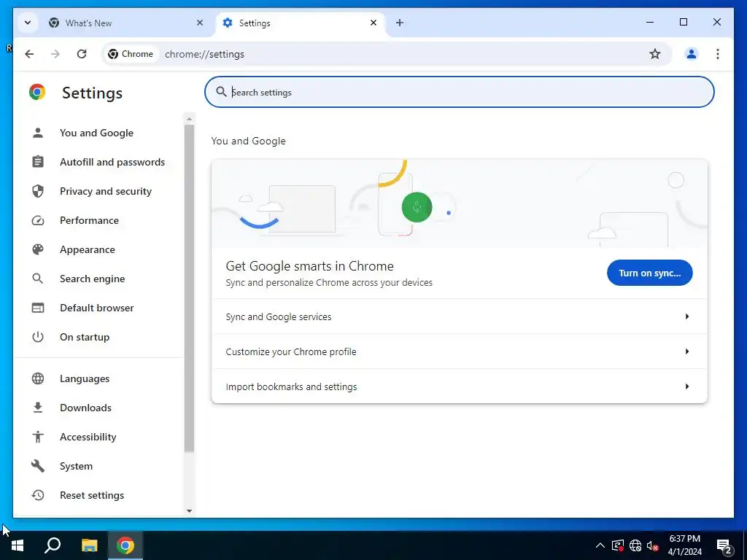747x560 pixels.
Task: Click the new tab plus button
Action: [x=400, y=23]
